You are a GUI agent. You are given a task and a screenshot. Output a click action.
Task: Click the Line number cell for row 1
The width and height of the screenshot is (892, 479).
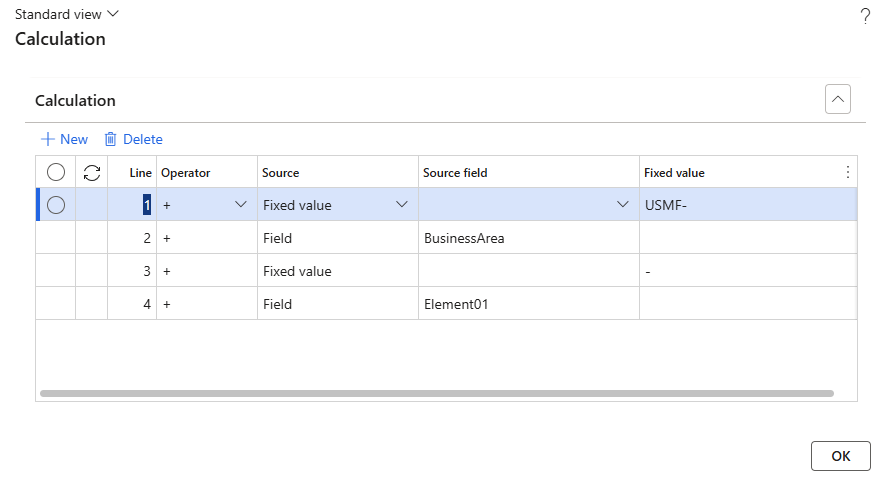132,205
